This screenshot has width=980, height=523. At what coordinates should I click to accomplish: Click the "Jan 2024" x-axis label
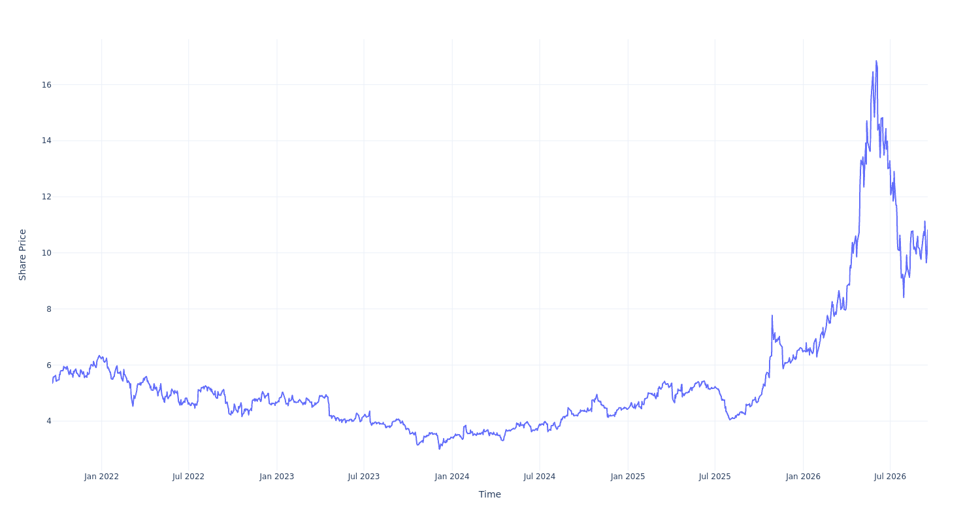[x=452, y=477]
